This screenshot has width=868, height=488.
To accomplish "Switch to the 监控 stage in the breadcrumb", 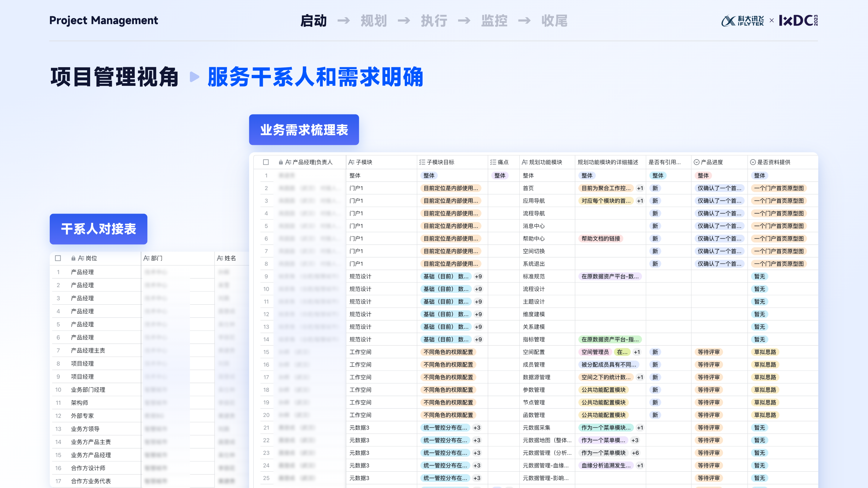I will click(494, 21).
